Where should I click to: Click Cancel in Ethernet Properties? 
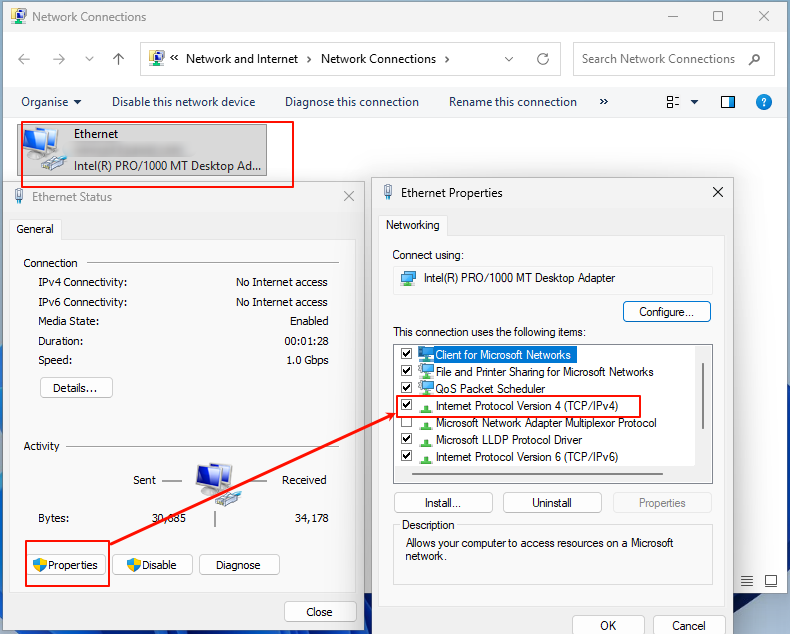[689, 625]
